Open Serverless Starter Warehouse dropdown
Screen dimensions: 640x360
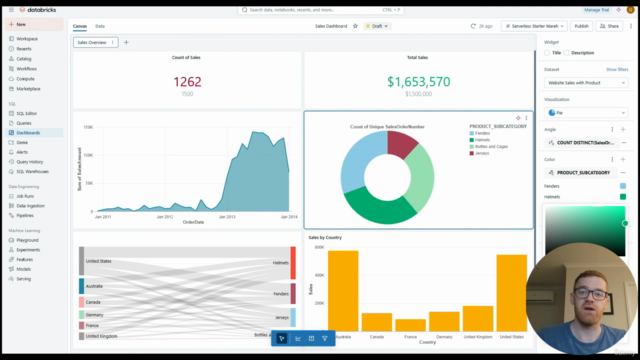[x=534, y=26]
